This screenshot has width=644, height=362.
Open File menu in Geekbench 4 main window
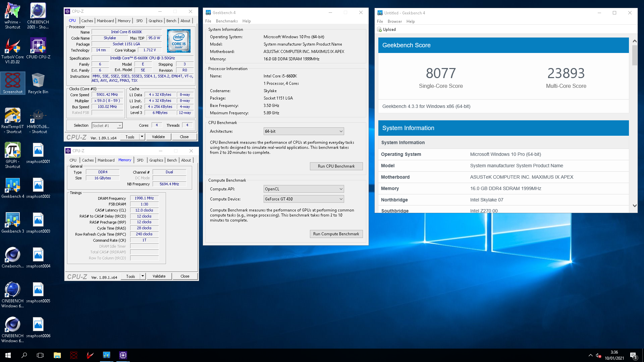208,21
